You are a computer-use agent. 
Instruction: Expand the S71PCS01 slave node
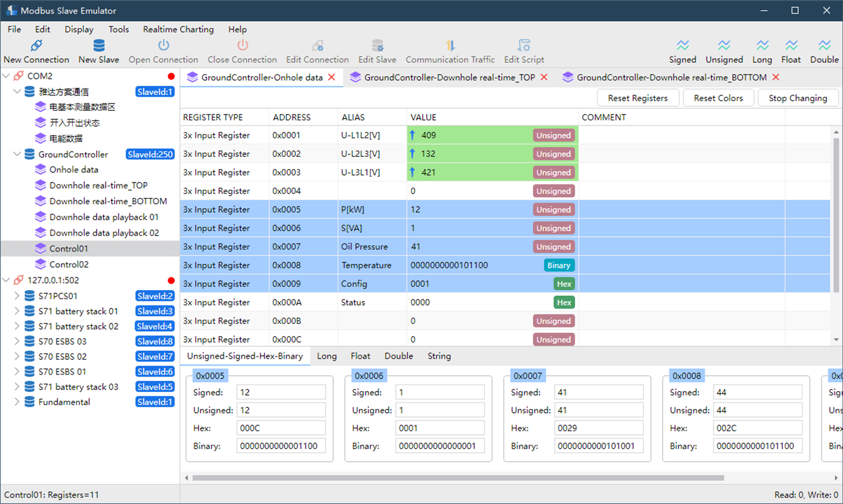click(x=17, y=296)
